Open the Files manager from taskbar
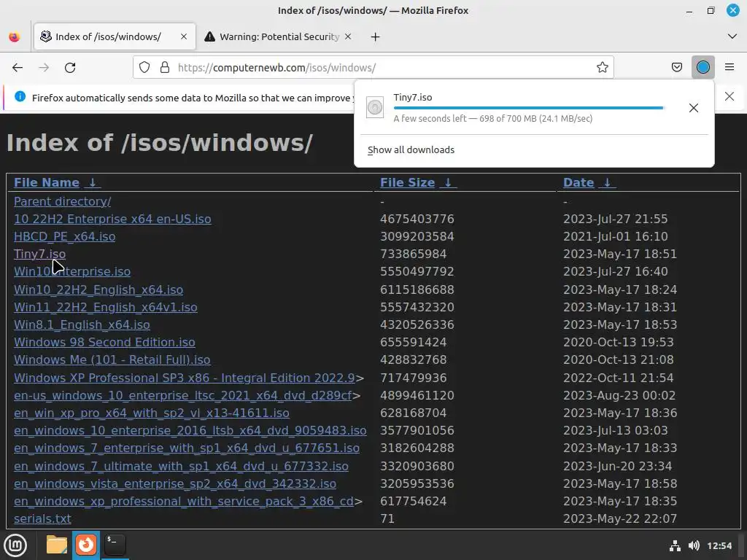Image resolution: width=747 pixels, height=560 pixels. click(x=57, y=545)
